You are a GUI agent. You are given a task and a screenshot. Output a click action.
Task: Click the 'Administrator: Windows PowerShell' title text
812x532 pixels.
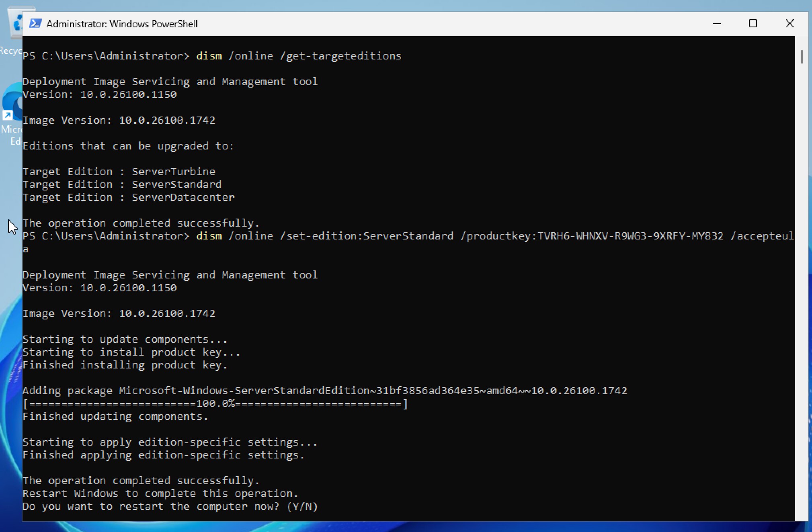pyautogui.click(x=122, y=24)
